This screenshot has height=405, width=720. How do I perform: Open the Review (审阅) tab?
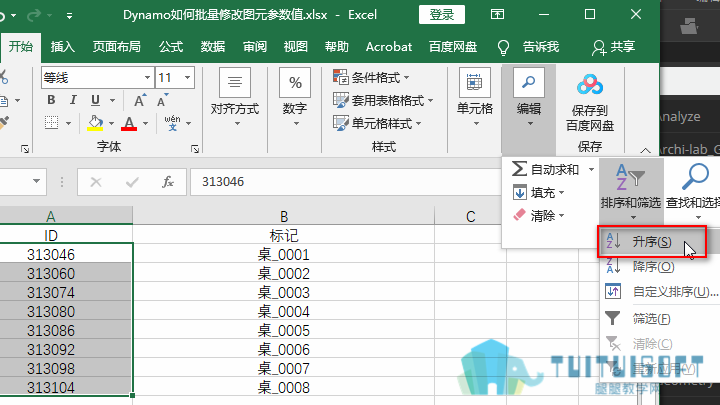tap(254, 47)
